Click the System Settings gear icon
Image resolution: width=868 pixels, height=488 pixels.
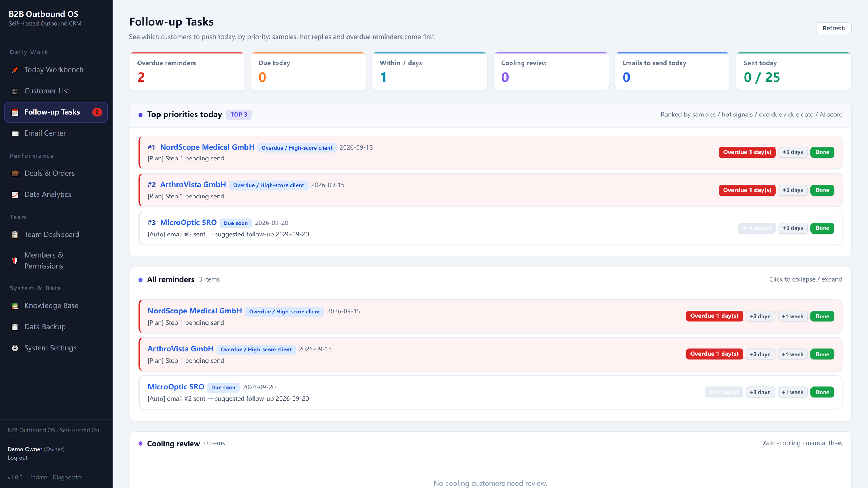click(15, 348)
